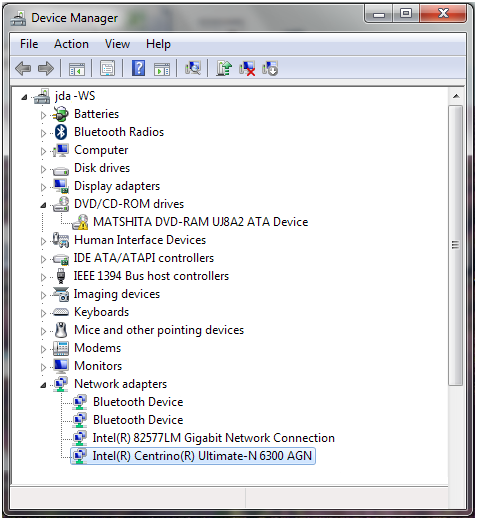Click the blue Help question mark icon
477x520 pixels.
(x=138, y=68)
